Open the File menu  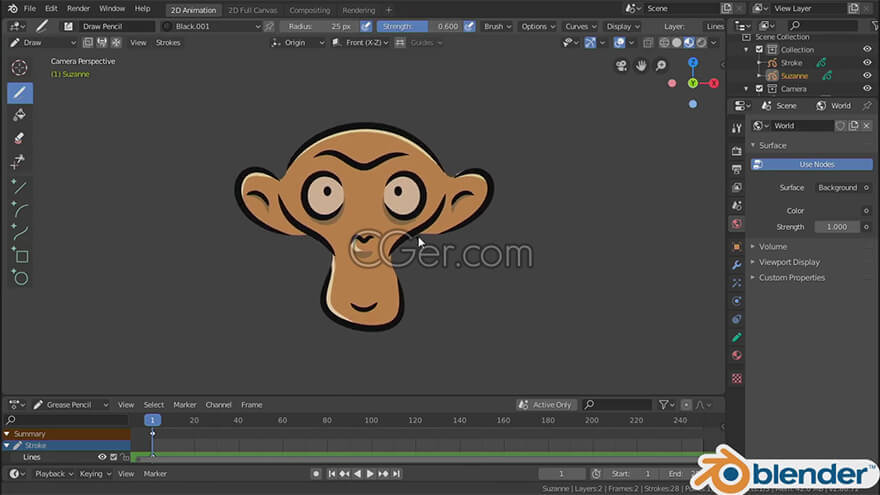coord(30,9)
